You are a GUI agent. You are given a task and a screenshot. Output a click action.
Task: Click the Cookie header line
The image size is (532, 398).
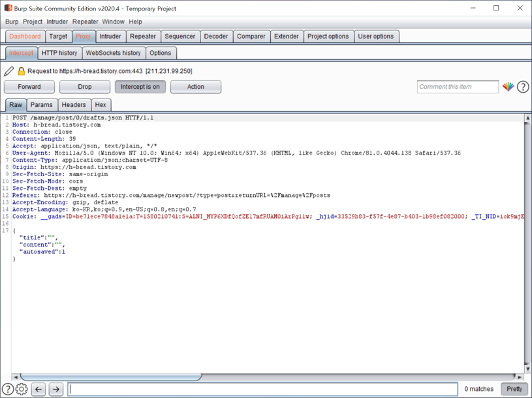tap(268, 216)
